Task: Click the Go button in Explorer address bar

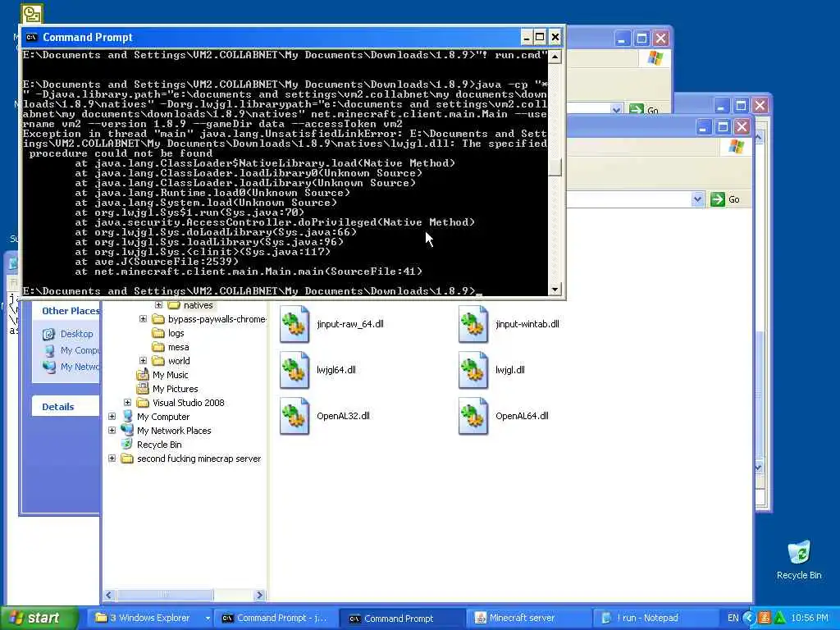Action: (725, 199)
